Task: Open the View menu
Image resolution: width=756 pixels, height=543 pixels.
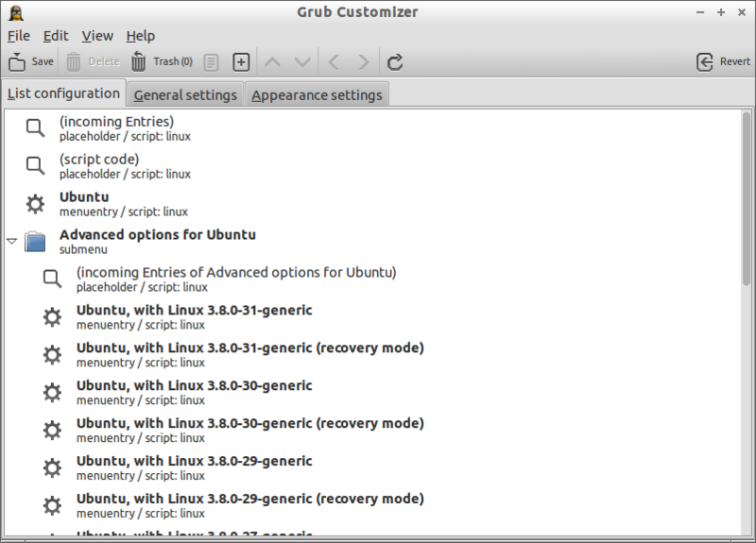Action: point(97,36)
